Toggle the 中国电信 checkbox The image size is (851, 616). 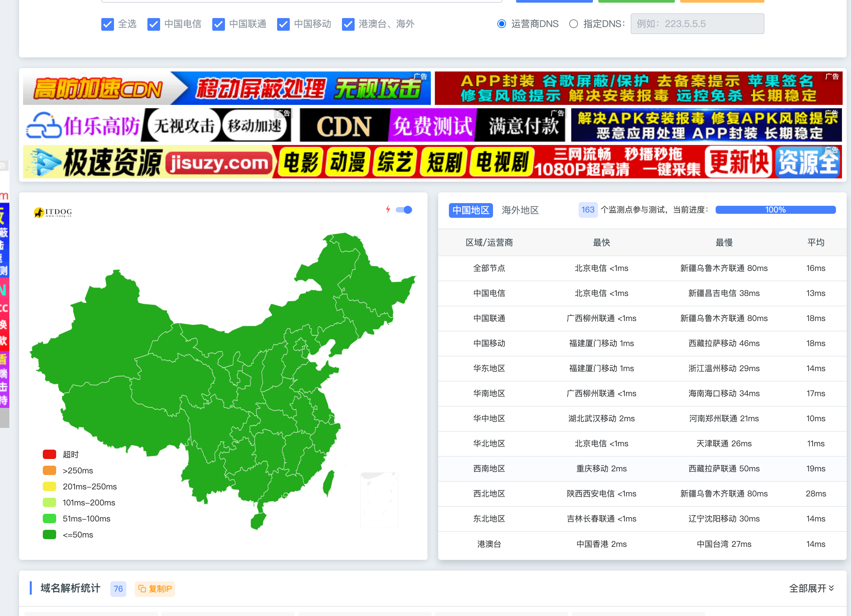point(154,24)
